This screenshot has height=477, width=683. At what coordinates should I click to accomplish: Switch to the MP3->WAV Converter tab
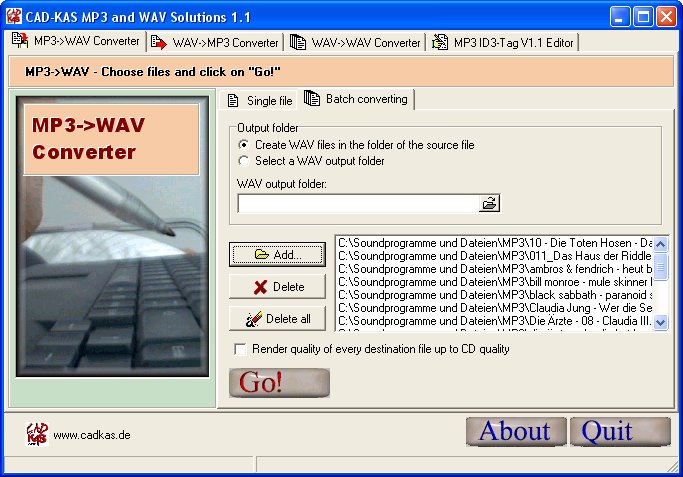[x=75, y=41]
